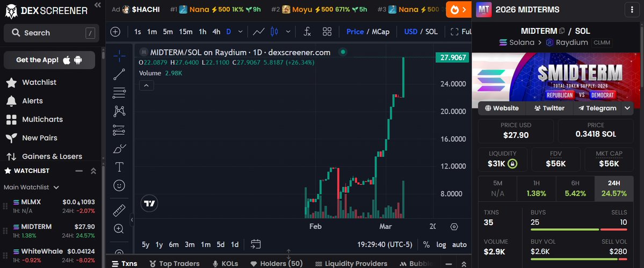644x268 pixels.
Task: Collapse the sidebar with double chevron
Action: pyautogui.click(x=97, y=5)
